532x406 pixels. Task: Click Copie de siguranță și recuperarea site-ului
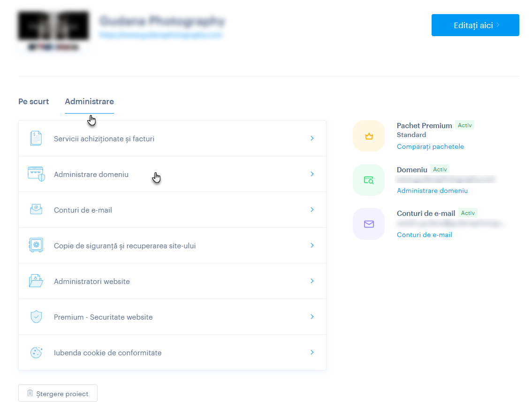(x=125, y=246)
